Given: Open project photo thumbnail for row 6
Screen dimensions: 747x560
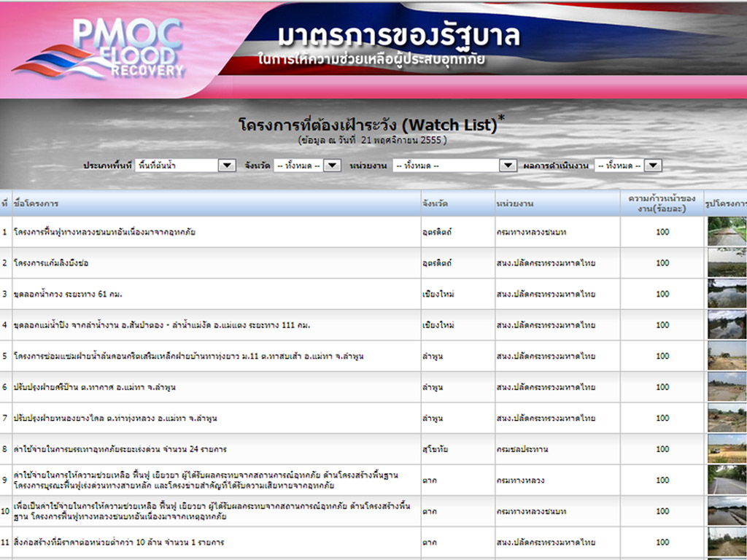Looking at the screenshot, I should click(727, 387).
